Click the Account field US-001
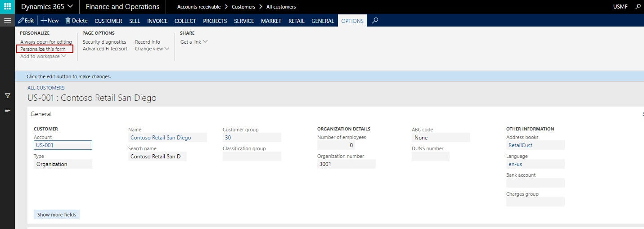Screen dimensions: 644x229 (63, 145)
